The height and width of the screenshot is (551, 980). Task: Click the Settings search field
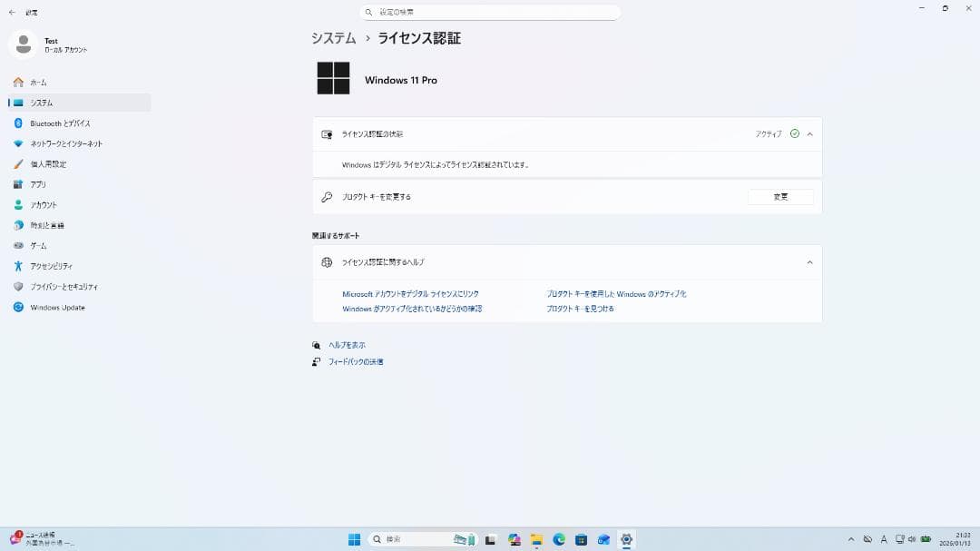[490, 12]
